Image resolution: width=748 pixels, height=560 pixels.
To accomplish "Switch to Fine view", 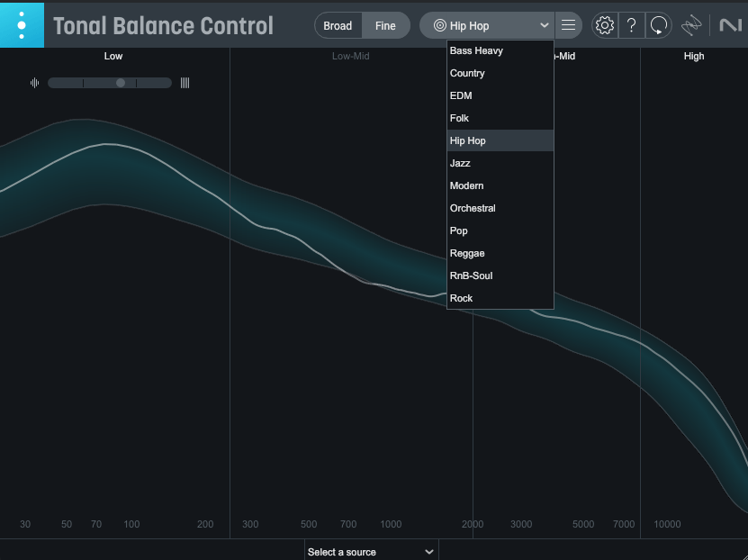I will coord(385,26).
